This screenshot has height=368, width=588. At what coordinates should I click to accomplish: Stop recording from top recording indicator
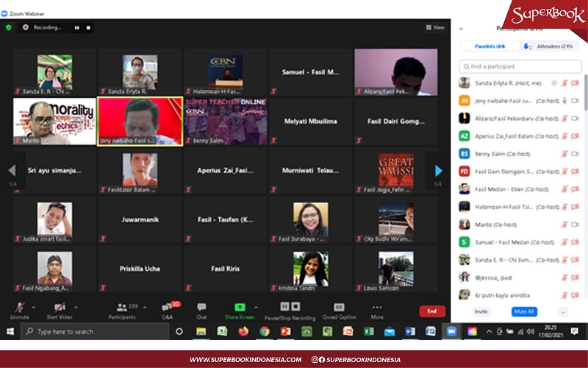88,27
